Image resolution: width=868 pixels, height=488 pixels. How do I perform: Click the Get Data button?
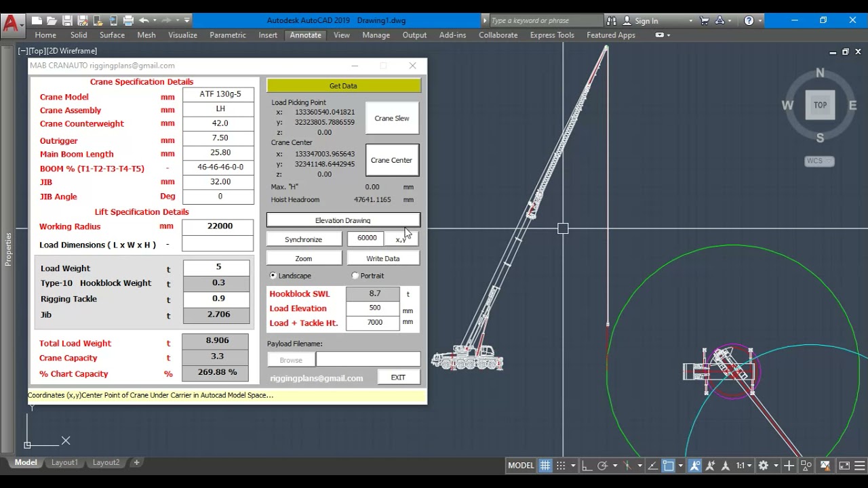(343, 85)
